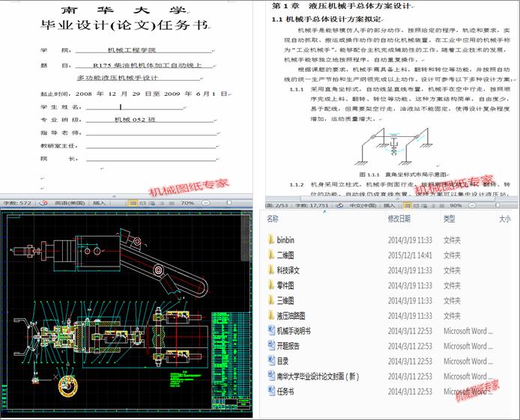Viewport: 520px width, 420px height.
Task: Click page indicator 2/53 in status bar
Action: tap(277, 206)
